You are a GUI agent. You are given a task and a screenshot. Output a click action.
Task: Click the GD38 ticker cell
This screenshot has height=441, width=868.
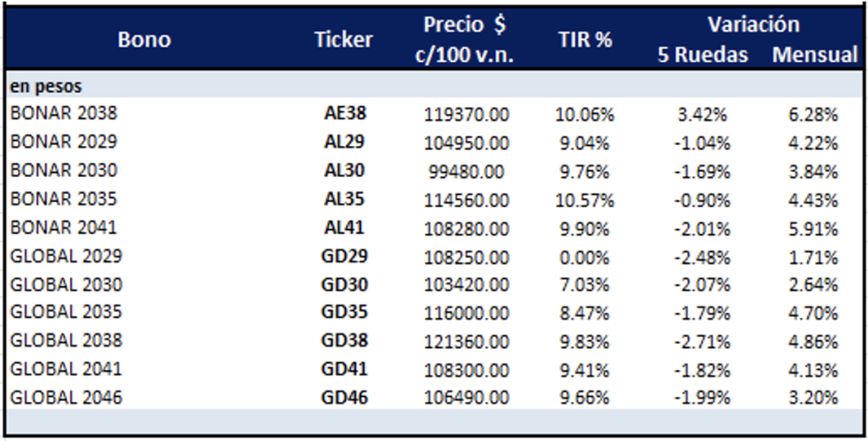(x=345, y=341)
